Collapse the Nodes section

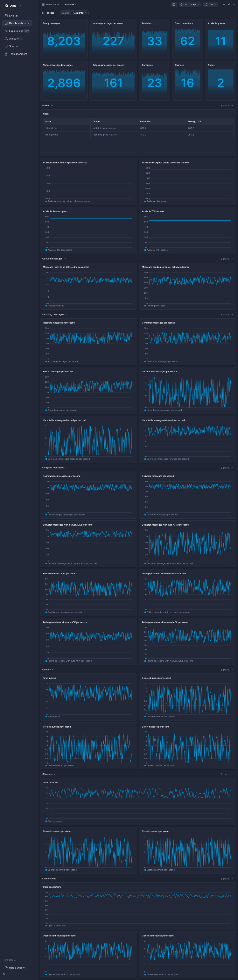48,105
